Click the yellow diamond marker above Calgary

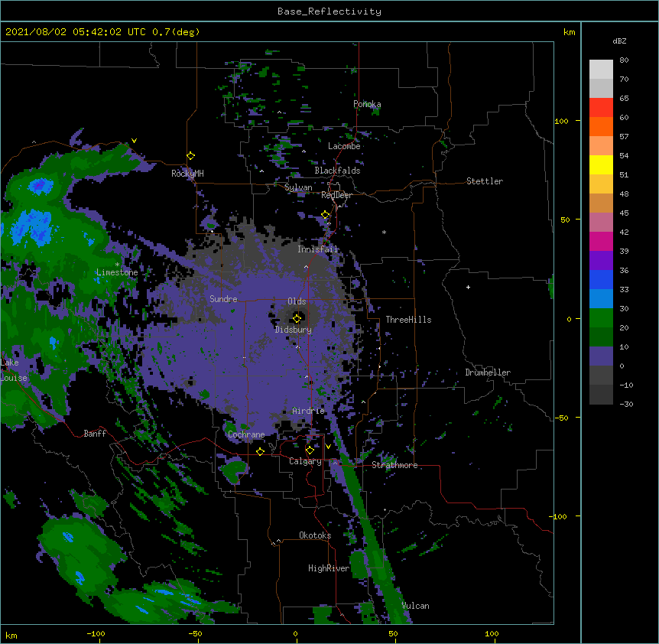(310, 450)
